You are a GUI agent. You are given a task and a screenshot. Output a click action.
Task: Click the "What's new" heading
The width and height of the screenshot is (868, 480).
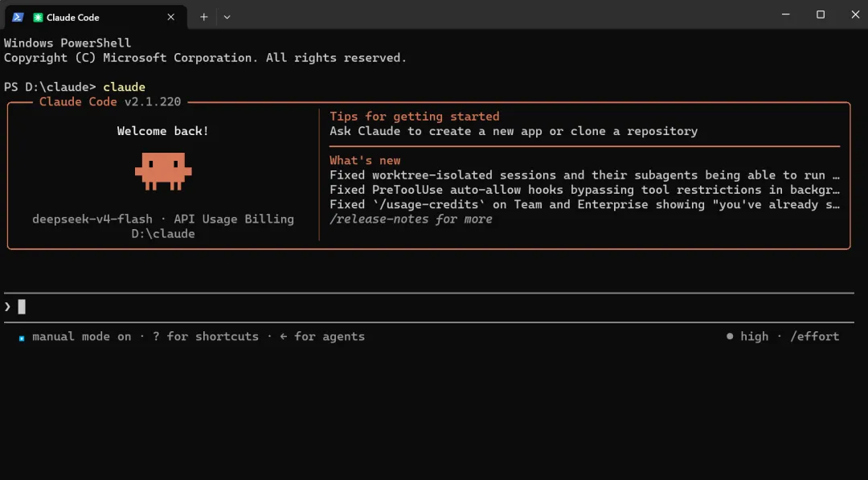point(365,161)
